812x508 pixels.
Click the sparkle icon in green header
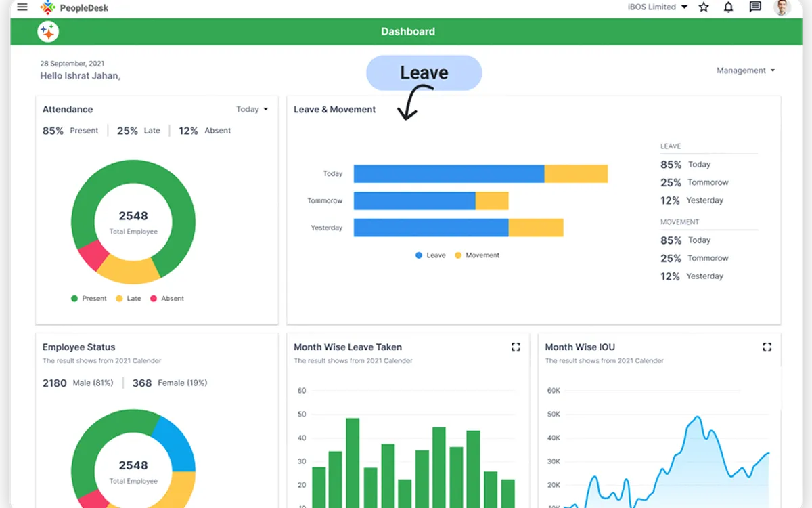(48, 32)
